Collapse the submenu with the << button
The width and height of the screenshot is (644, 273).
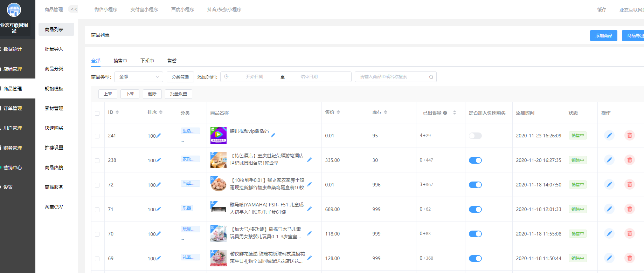pyautogui.click(x=74, y=9)
